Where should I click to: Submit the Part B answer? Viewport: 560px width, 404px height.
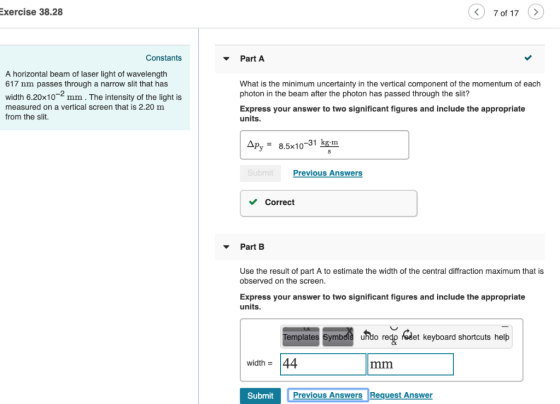pos(260,396)
